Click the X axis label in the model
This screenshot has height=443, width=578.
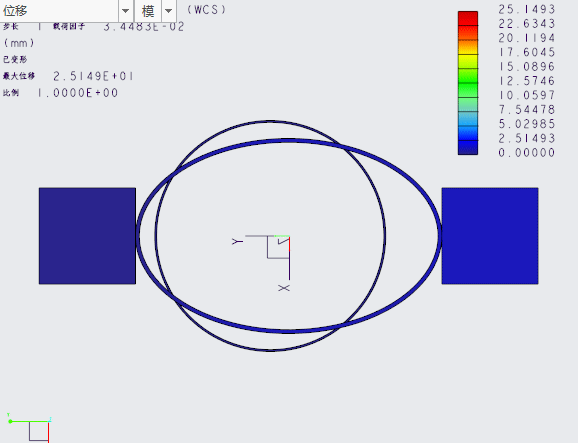pos(284,288)
